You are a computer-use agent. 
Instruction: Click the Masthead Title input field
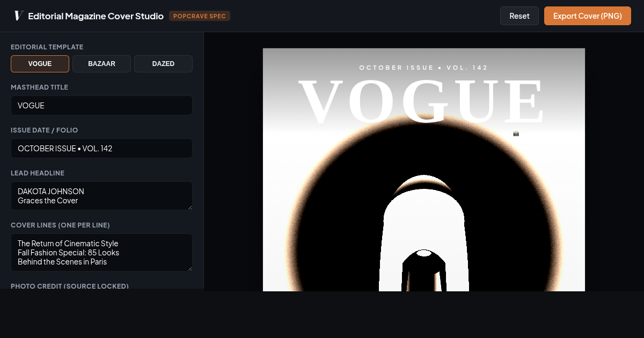(101, 106)
